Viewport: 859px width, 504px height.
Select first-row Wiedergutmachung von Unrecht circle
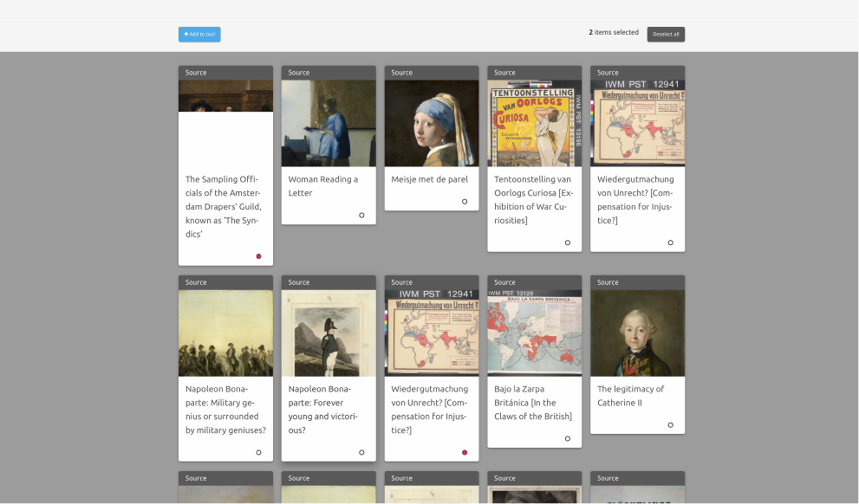click(670, 242)
